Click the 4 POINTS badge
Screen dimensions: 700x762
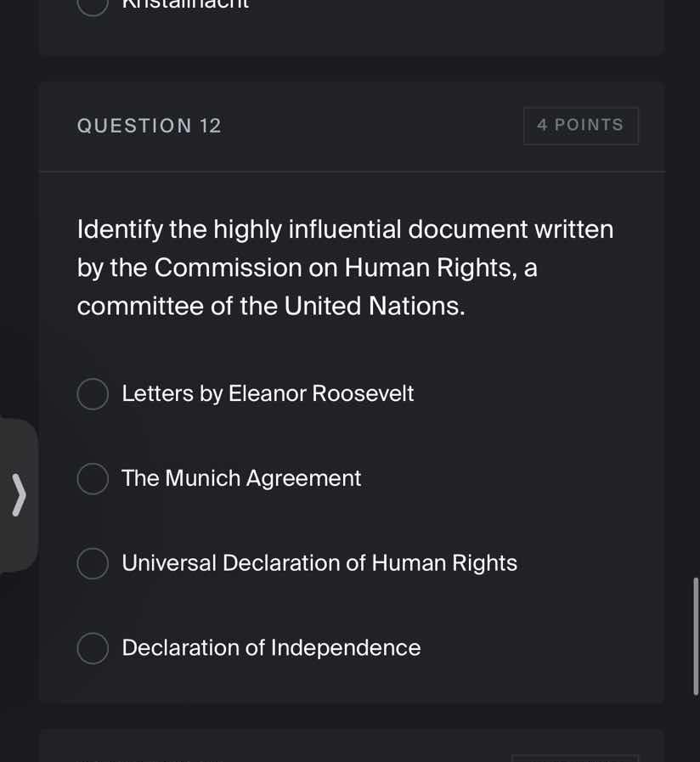[x=581, y=125]
